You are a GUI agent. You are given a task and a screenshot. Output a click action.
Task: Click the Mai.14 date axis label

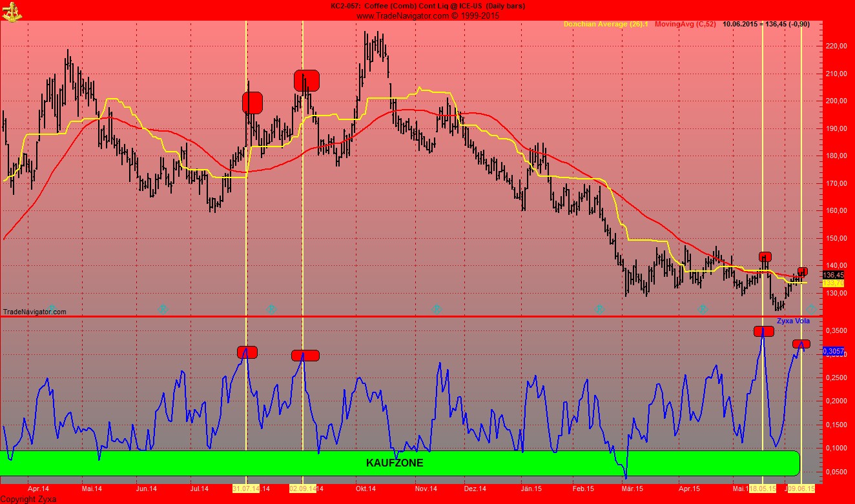point(92,489)
